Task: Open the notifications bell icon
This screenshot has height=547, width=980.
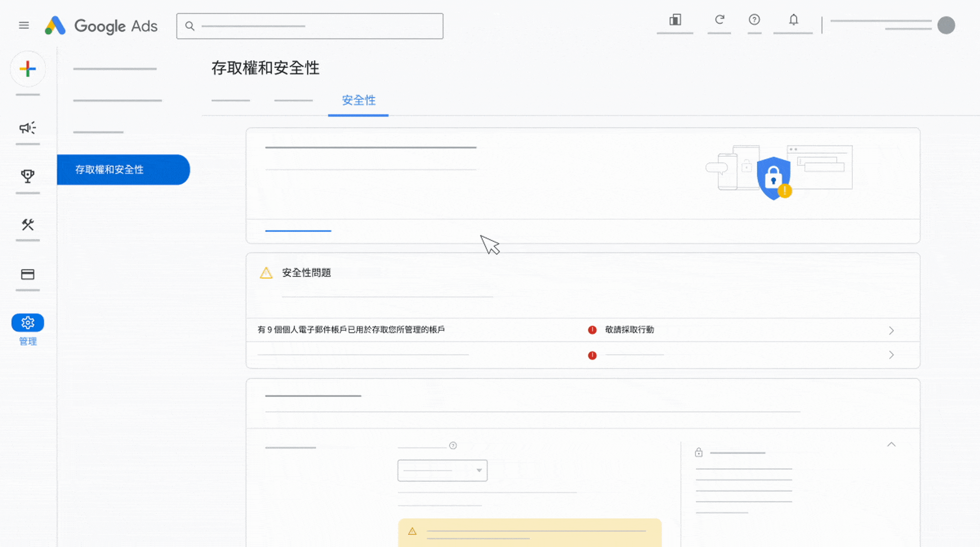Action: (793, 20)
